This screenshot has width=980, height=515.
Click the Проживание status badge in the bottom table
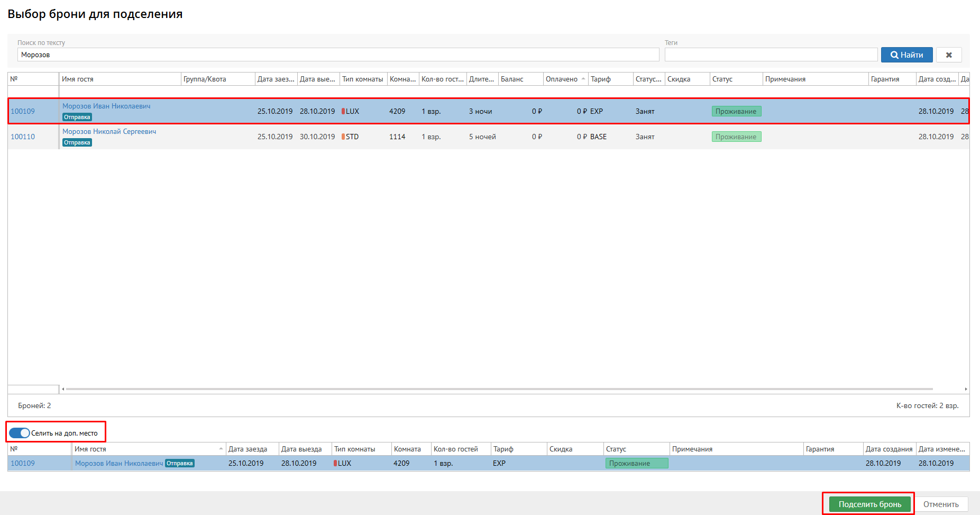(636, 463)
